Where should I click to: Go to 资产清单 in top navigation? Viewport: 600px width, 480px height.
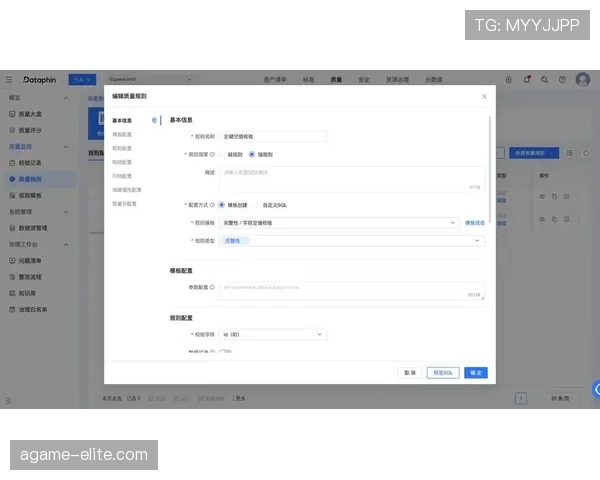pyautogui.click(x=275, y=80)
